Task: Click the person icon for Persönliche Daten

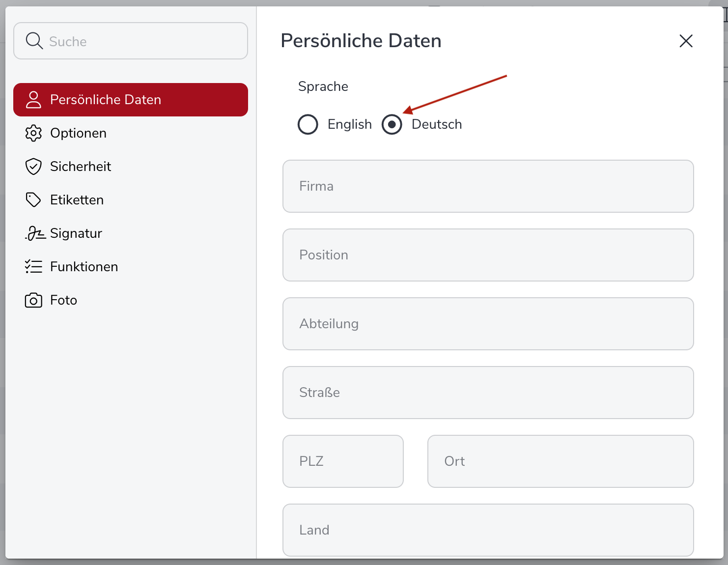Action: [x=33, y=100]
